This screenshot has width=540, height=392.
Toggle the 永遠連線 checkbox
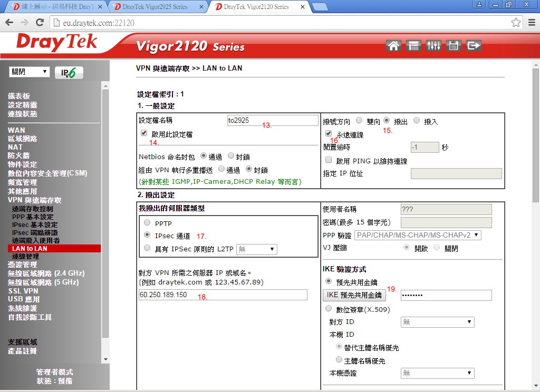[x=328, y=133]
